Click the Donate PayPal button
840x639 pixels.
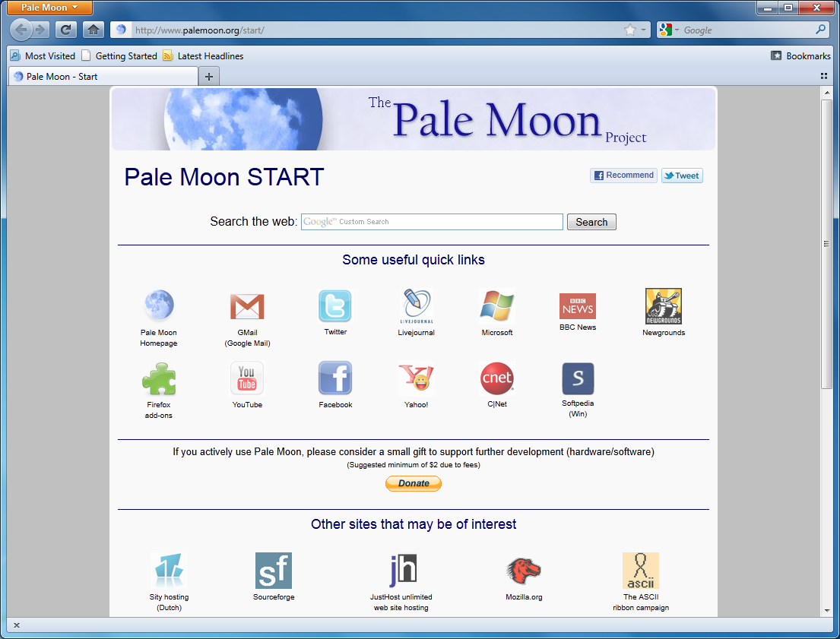coord(414,483)
